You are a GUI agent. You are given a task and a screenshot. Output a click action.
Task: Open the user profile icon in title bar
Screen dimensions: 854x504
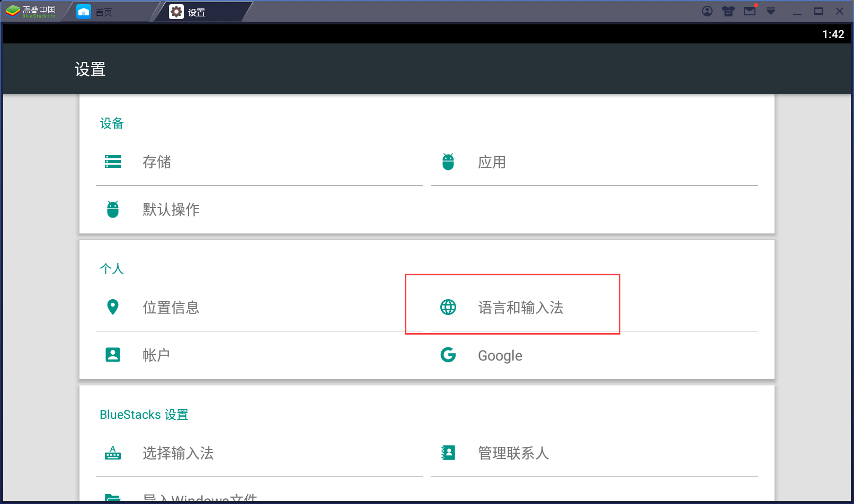[x=707, y=11]
